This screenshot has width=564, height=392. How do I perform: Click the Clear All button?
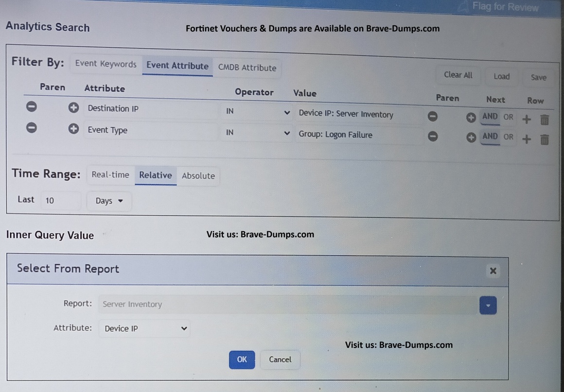click(458, 75)
